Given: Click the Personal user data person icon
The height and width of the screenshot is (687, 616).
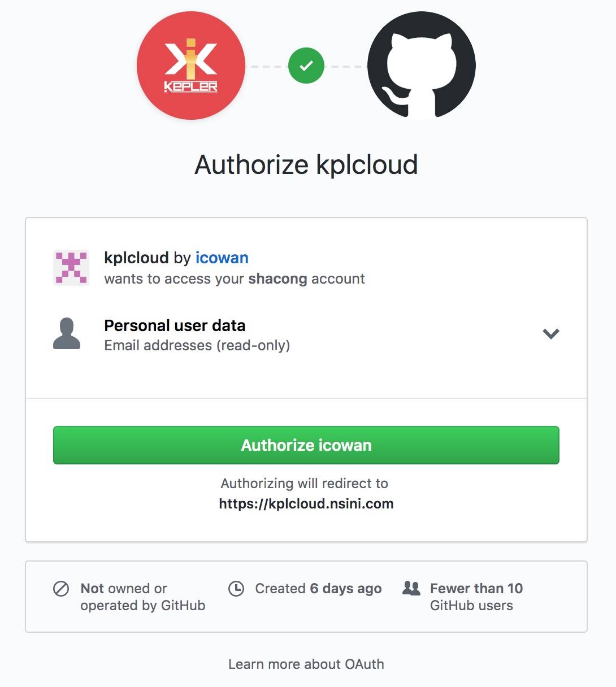Looking at the screenshot, I should pos(67,334).
